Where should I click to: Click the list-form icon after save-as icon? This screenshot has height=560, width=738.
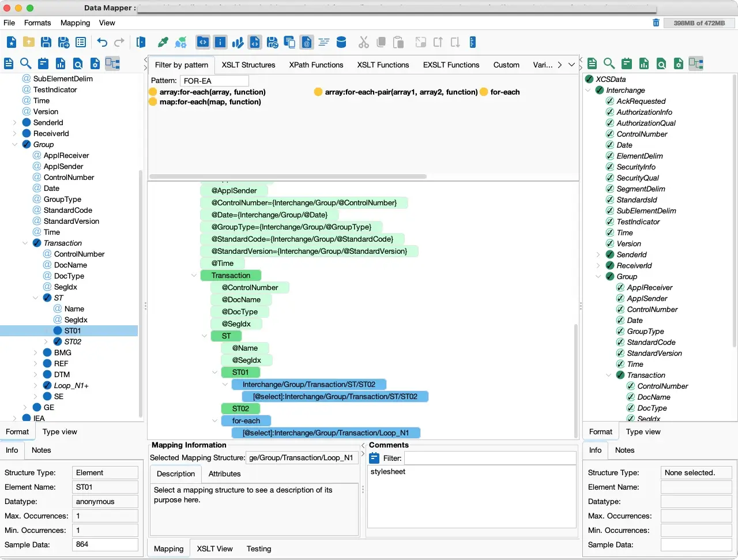[x=81, y=42]
